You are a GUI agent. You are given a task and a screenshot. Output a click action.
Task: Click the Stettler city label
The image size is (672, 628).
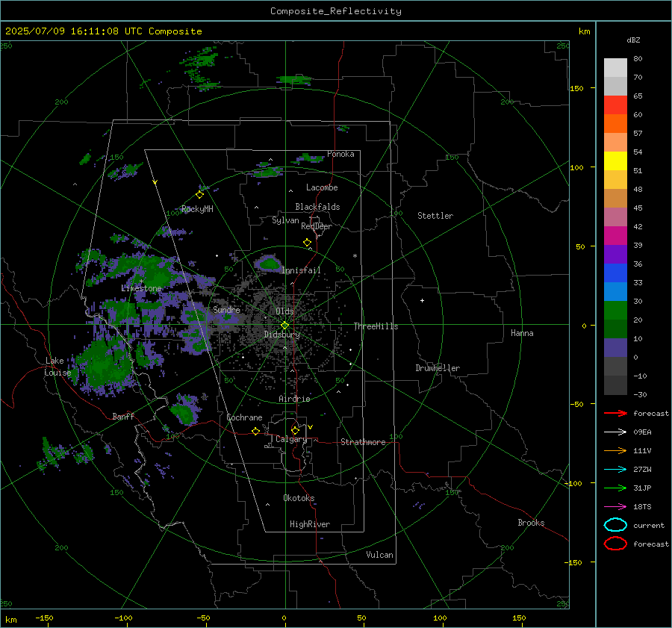435,216
